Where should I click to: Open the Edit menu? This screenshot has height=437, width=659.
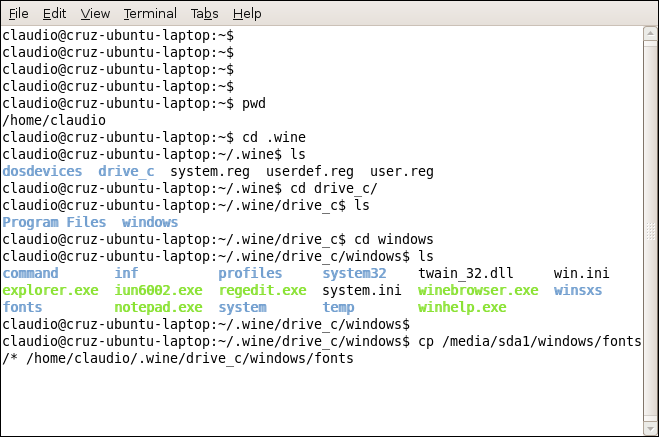click(x=54, y=14)
